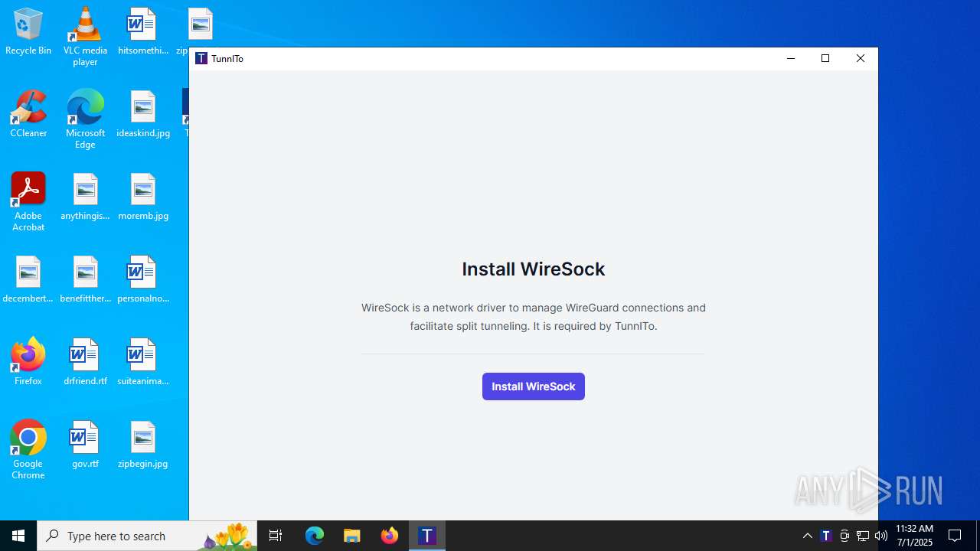Viewport: 980px width, 551px height.
Task: Select the decembert... image file icon
Action: coord(28,279)
